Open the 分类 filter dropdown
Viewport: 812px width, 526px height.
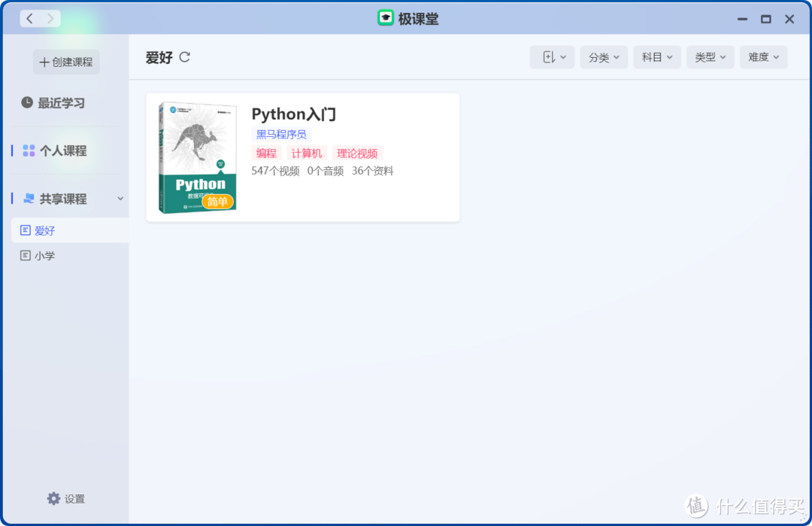pos(604,57)
